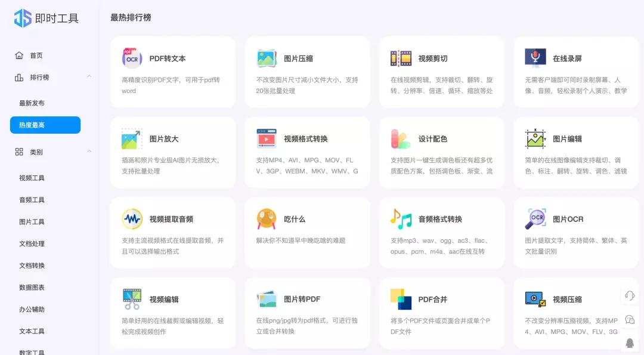Click the 视频剪切 filmstrip icon
644x355 pixels.
coord(400,58)
